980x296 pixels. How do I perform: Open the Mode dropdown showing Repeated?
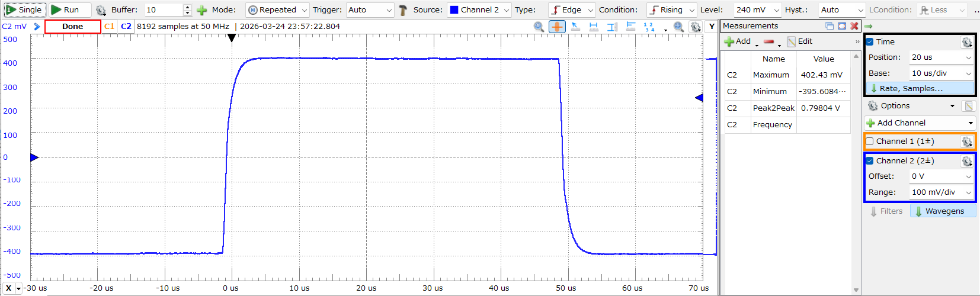pyautogui.click(x=277, y=10)
